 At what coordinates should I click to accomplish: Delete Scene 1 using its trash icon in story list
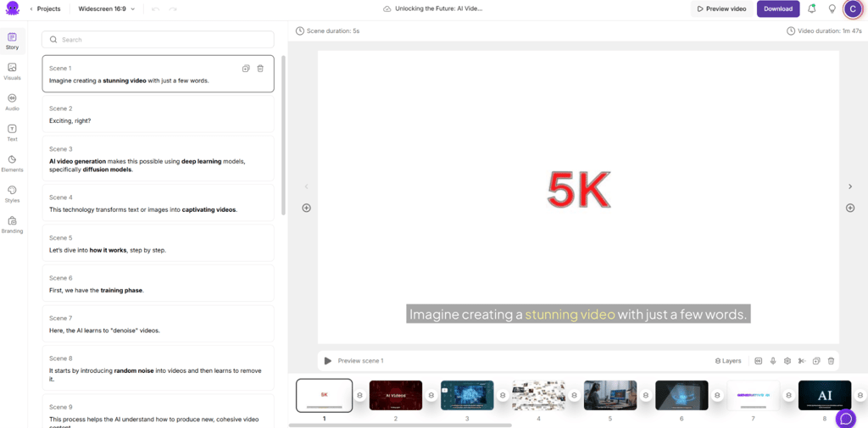(260, 69)
